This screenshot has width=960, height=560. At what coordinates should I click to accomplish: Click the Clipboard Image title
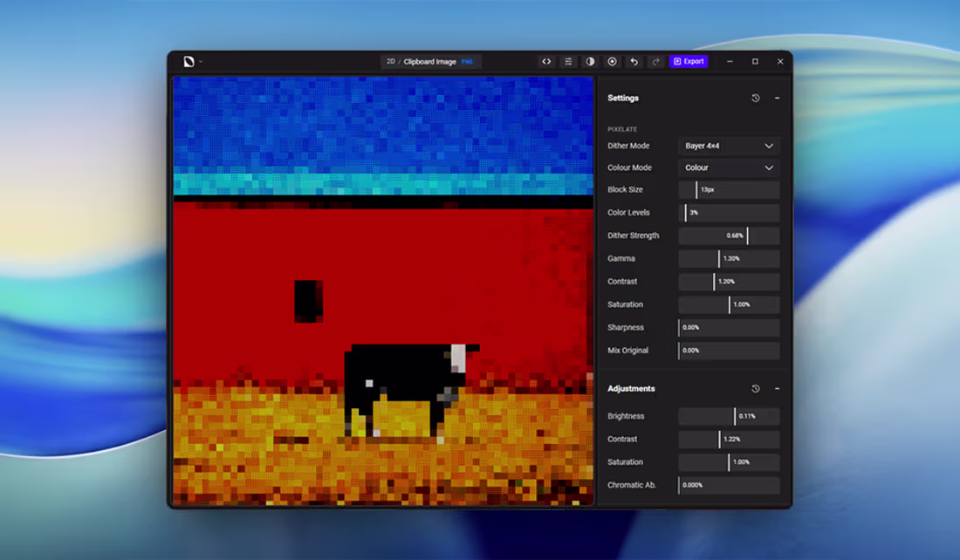tap(429, 62)
